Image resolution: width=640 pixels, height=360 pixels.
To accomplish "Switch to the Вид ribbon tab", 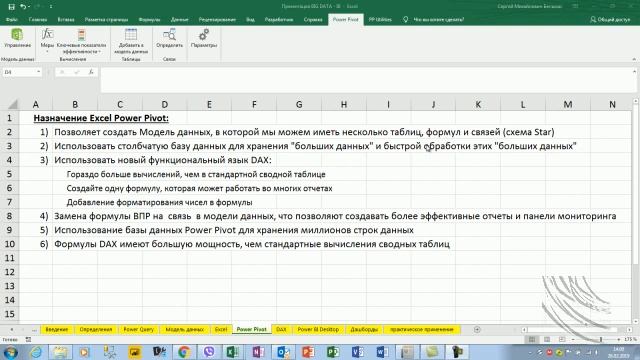I will coord(250,19).
